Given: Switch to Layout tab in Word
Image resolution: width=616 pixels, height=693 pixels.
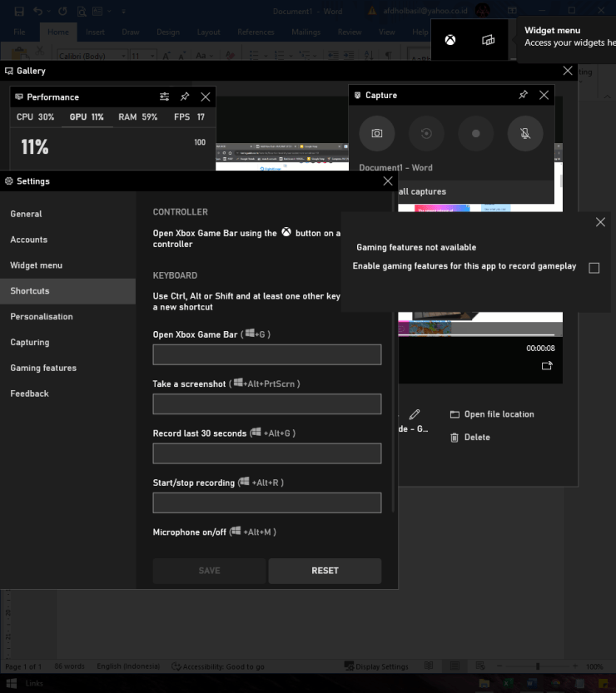Looking at the screenshot, I should coord(208,32).
